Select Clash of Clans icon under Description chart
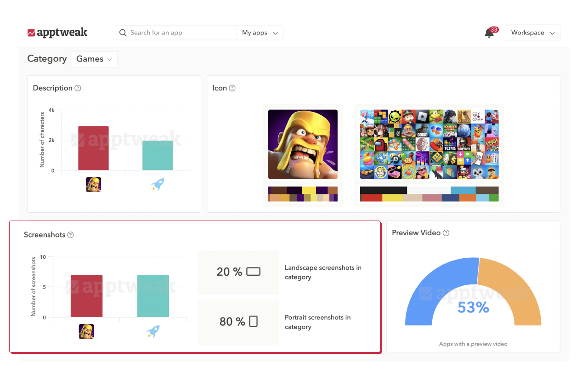 93,185
